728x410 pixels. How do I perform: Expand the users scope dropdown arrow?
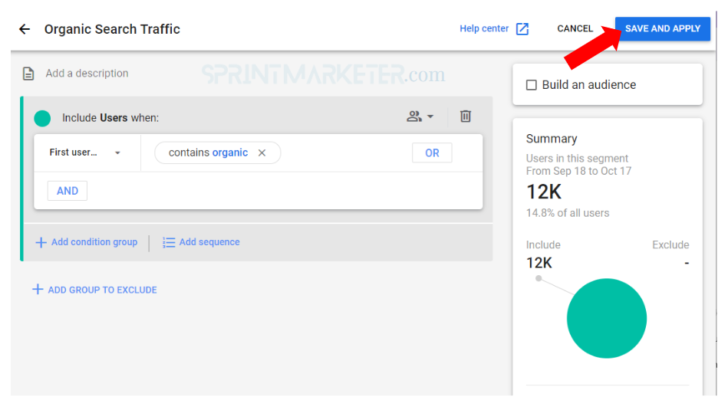(x=431, y=117)
